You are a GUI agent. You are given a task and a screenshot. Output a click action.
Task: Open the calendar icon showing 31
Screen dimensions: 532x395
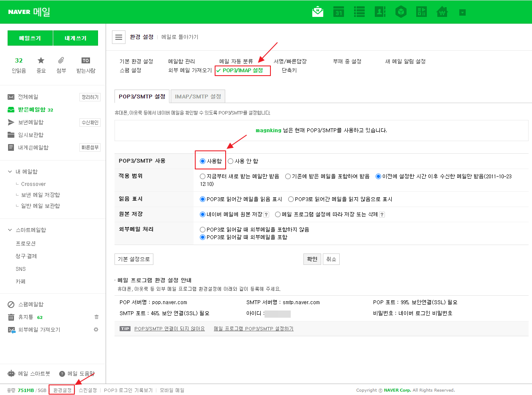point(338,12)
